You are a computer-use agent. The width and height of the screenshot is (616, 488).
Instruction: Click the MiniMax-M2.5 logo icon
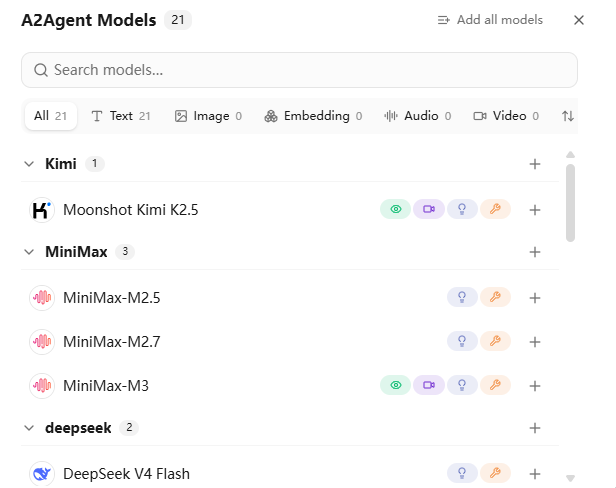click(x=42, y=298)
